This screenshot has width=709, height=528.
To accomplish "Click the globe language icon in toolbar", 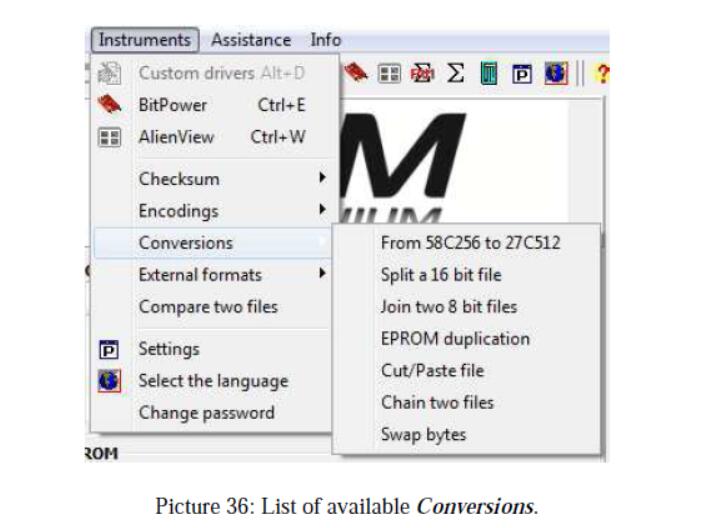I will 553,73.
